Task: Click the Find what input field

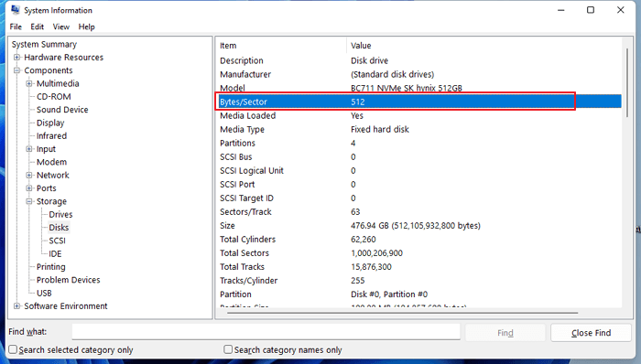Action: pyautogui.click(x=266, y=332)
